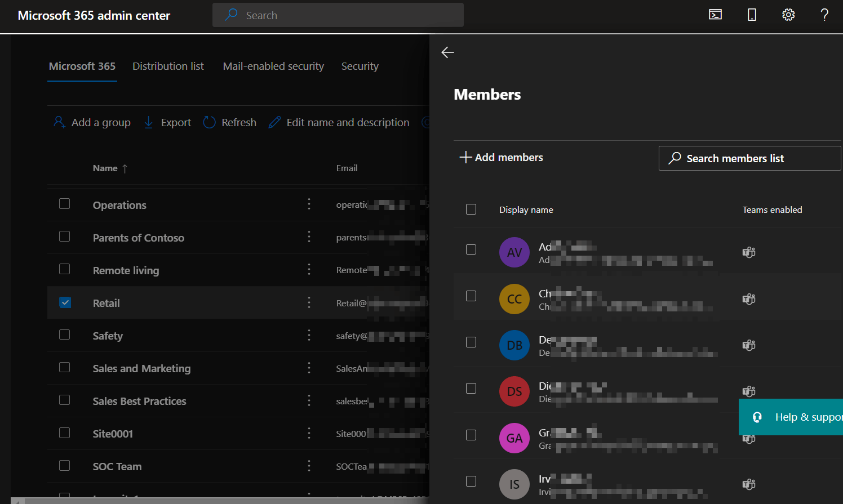Click Export in the toolbar
This screenshot has width=843, height=504.
[x=167, y=122]
